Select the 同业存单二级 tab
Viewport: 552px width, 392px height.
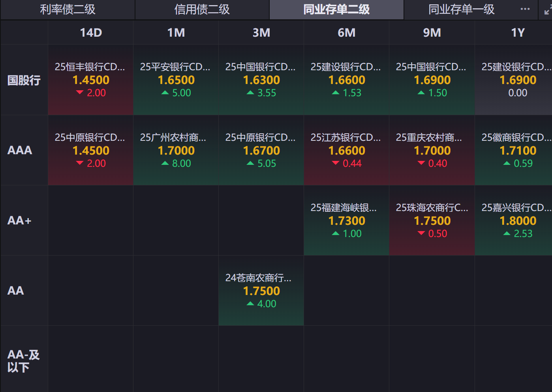tap(336, 9)
